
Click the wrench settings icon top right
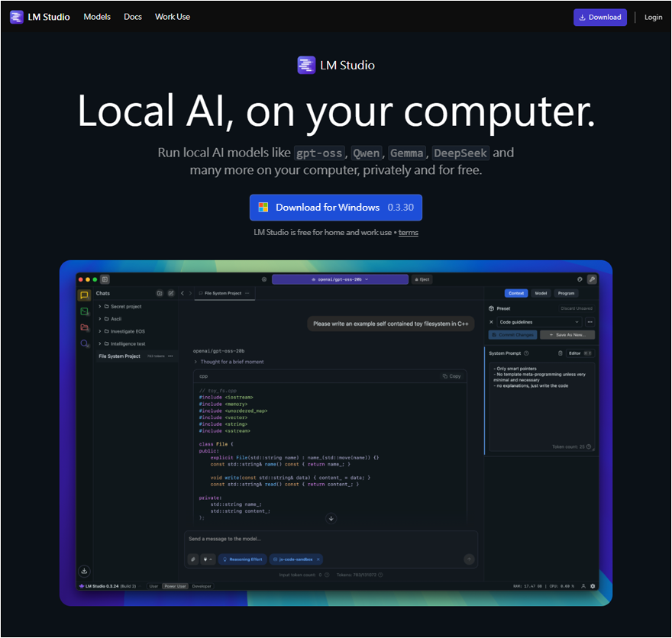tap(592, 279)
